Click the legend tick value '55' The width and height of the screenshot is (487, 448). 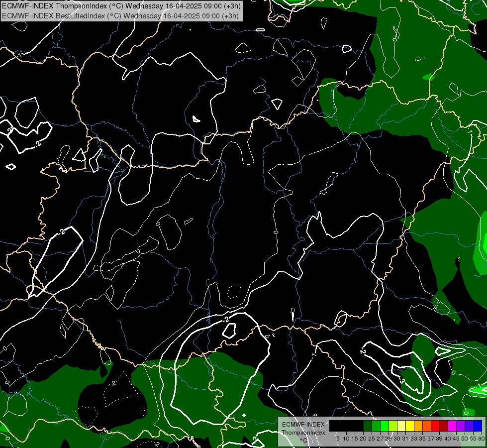473,439
